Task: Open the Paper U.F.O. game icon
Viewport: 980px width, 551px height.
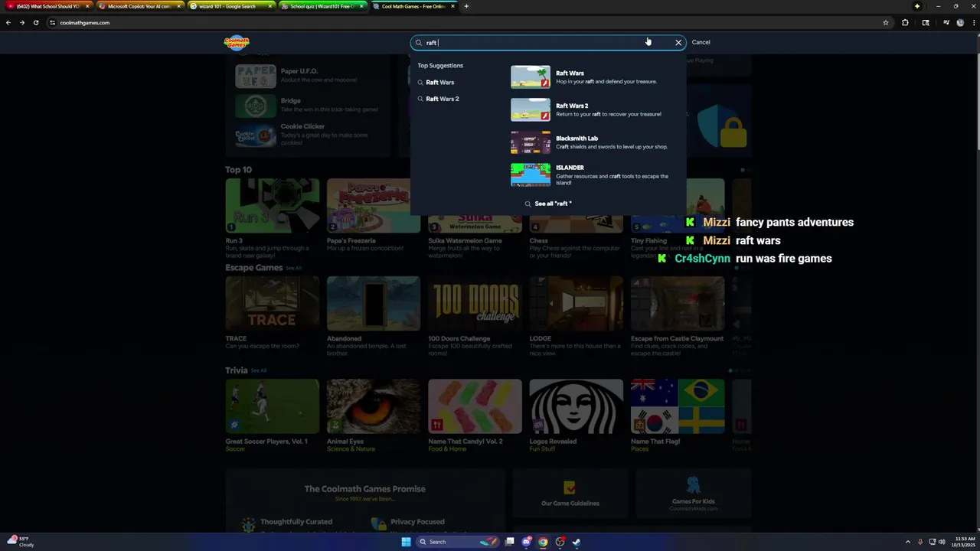Action: 255,77
